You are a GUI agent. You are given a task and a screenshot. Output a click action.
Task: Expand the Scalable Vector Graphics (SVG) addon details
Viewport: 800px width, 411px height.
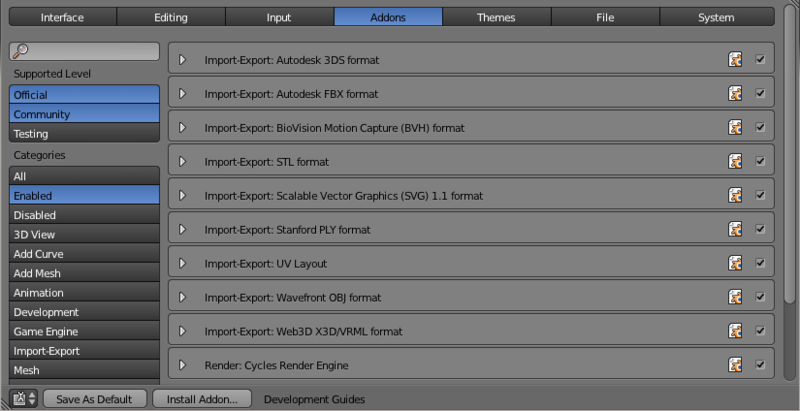pyautogui.click(x=182, y=195)
